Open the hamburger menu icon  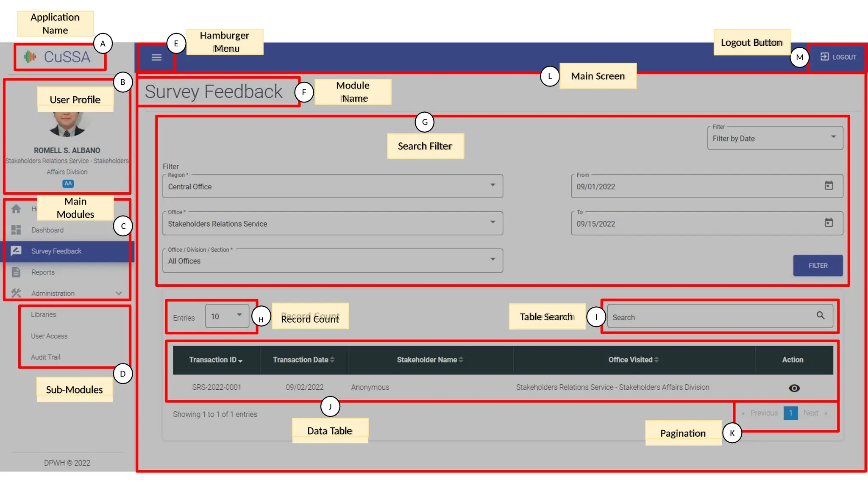156,57
